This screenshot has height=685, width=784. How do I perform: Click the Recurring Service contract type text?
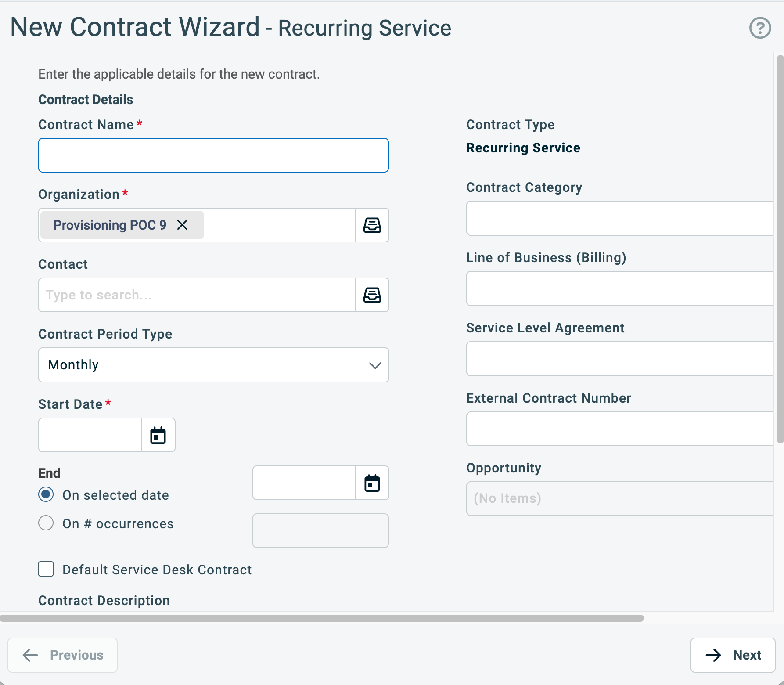[x=523, y=148]
